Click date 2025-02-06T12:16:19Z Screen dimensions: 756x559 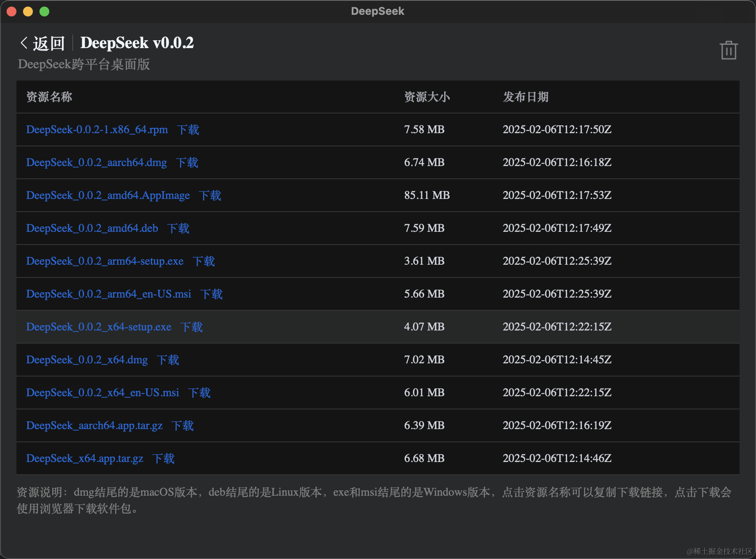[557, 425]
